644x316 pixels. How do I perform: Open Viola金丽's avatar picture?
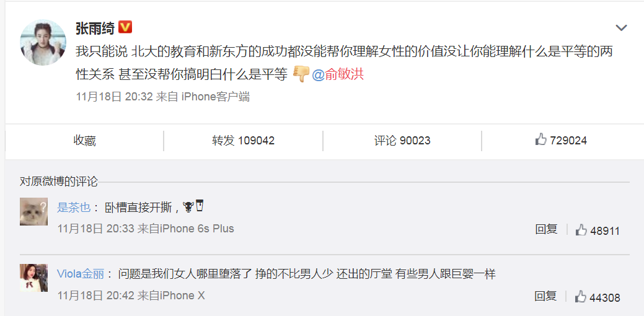pyautogui.click(x=33, y=278)
